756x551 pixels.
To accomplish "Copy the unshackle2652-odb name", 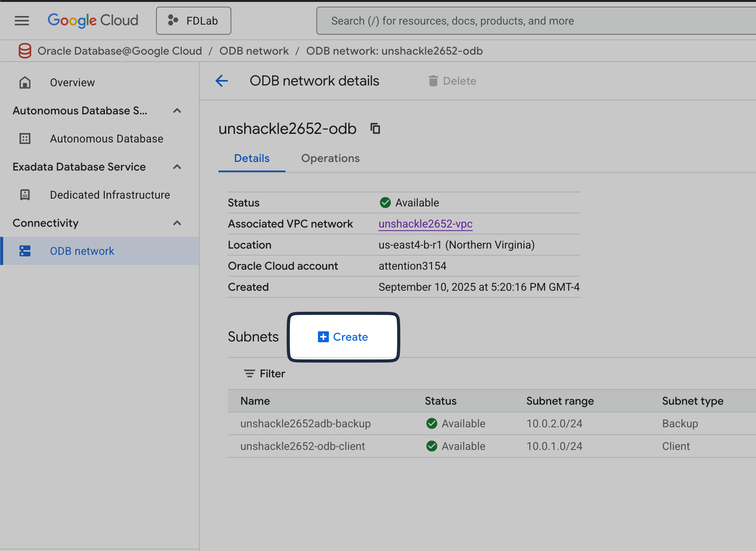I will tap(375, 128).
